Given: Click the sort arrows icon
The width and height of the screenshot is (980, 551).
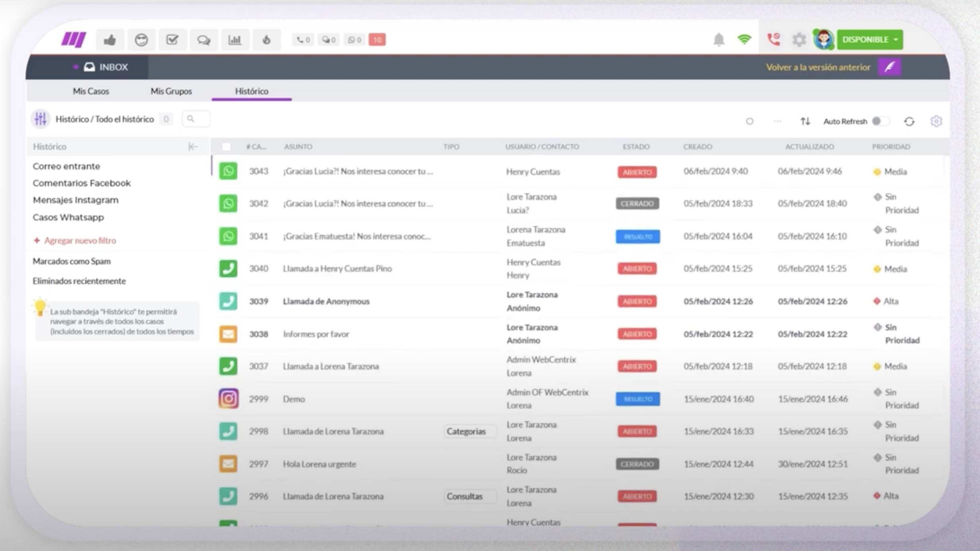Looking at the screenshot, I should point(805,121).
